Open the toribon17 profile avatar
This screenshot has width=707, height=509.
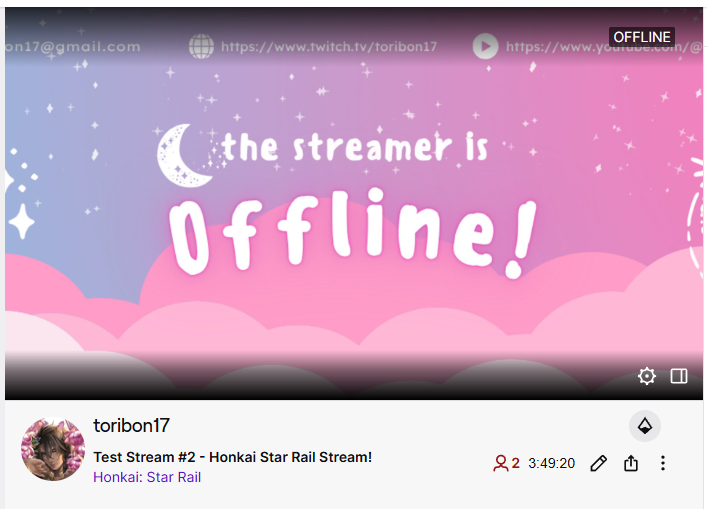[53, 449]
